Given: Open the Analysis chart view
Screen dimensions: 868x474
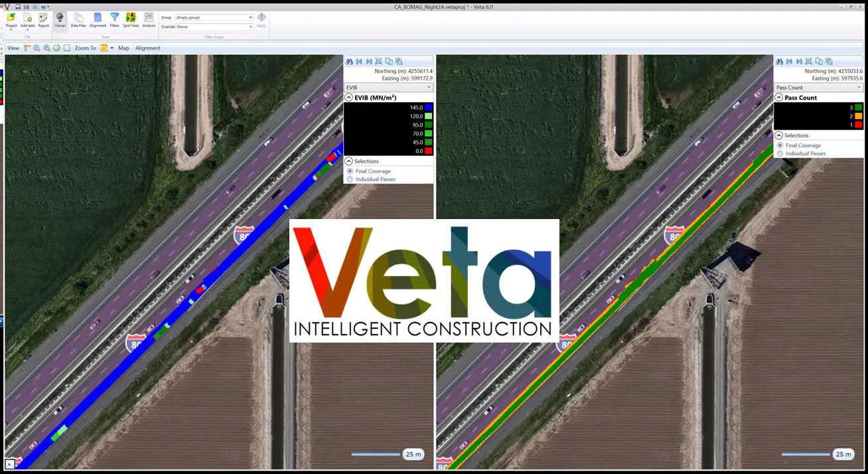Looking at the screenshot, I should pos(149,20).
